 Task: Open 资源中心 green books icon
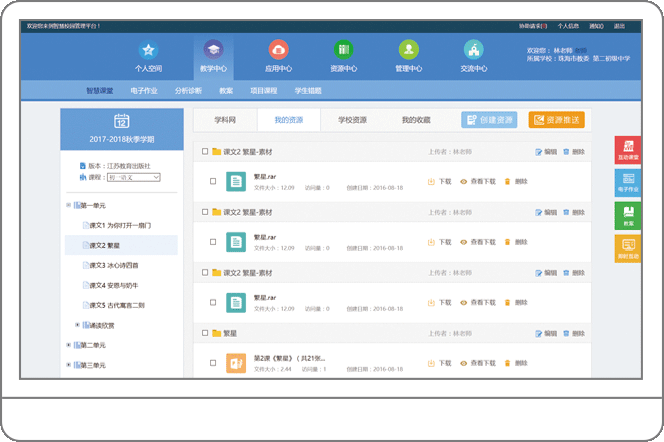[343, 50]
